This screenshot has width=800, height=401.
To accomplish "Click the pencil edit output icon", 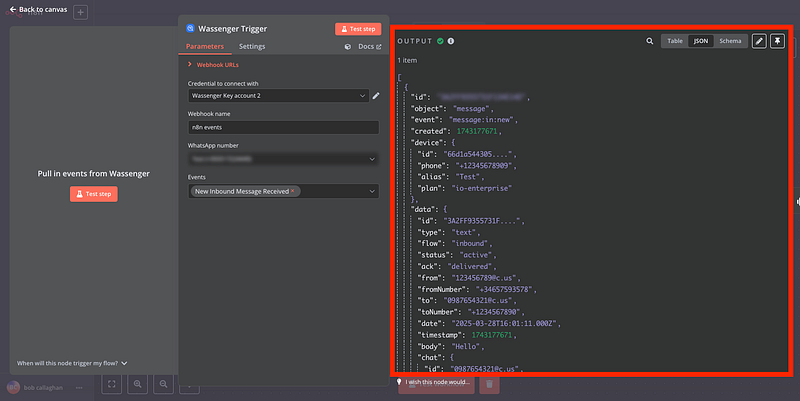I will coord(759,41).
